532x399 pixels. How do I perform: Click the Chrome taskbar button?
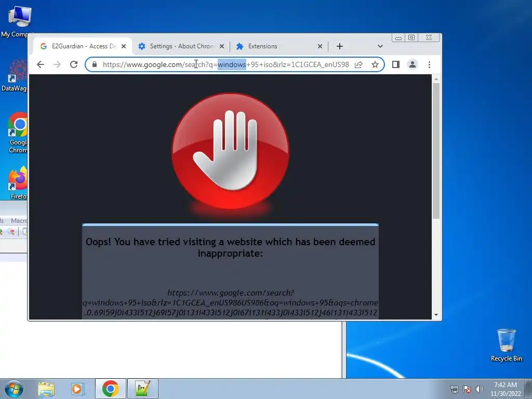pyautogui.click(x=110, y=389)
